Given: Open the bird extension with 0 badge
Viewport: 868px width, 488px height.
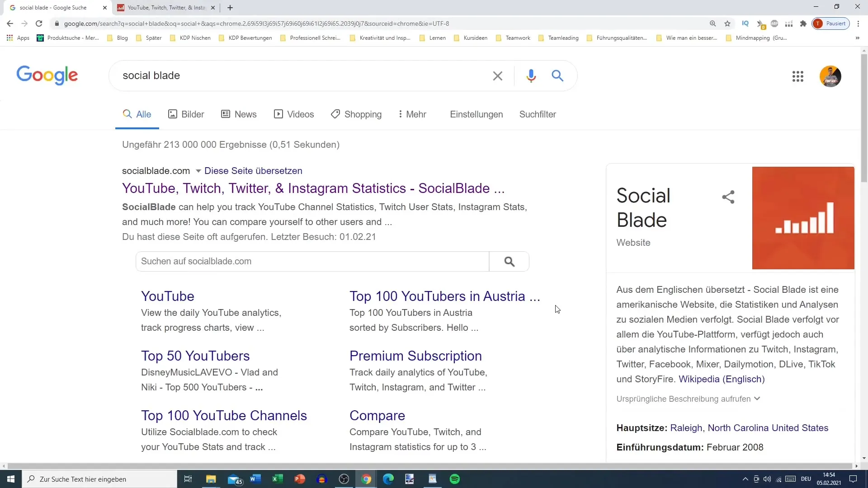Looking at the screenshot, I should 760,24.
